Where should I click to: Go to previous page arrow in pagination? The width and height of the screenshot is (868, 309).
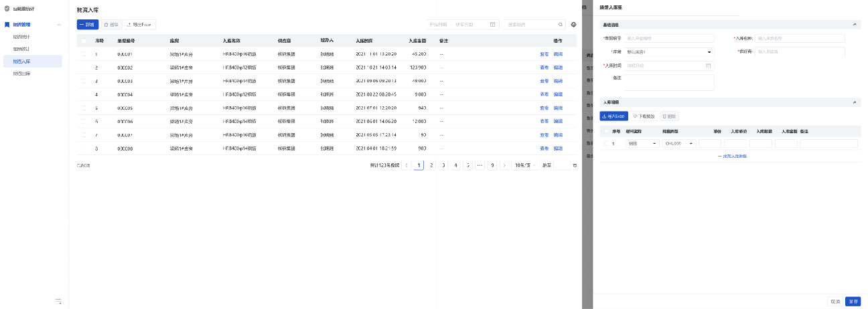(x=407, y=165)
